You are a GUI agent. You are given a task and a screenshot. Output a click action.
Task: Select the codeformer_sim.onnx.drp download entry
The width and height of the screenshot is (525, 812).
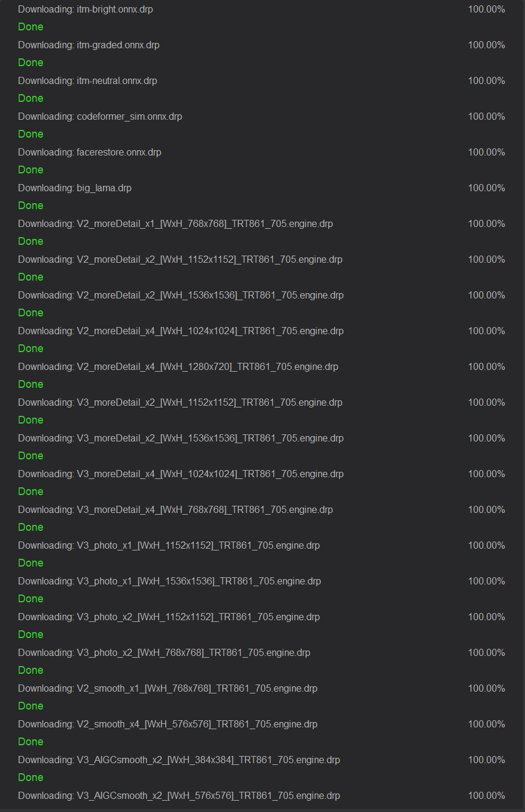coord(100,117)
